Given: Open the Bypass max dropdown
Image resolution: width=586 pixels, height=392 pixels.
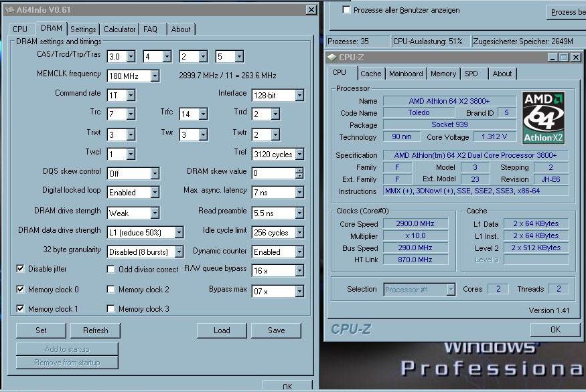Looking at the screenshot, I should tap(299, 291).
